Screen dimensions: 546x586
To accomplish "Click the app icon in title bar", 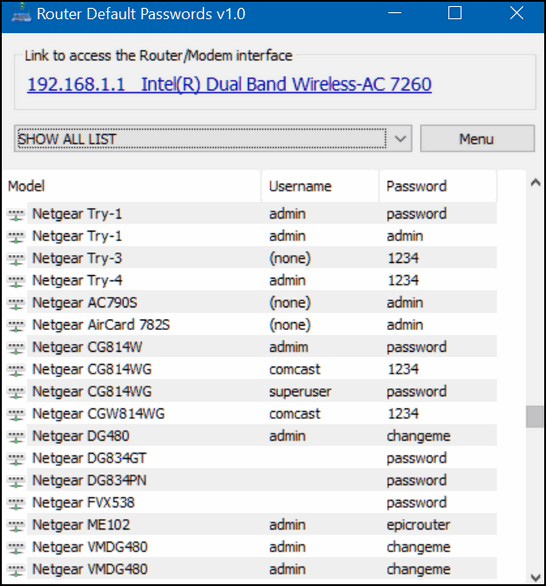I will pos(21,13).
